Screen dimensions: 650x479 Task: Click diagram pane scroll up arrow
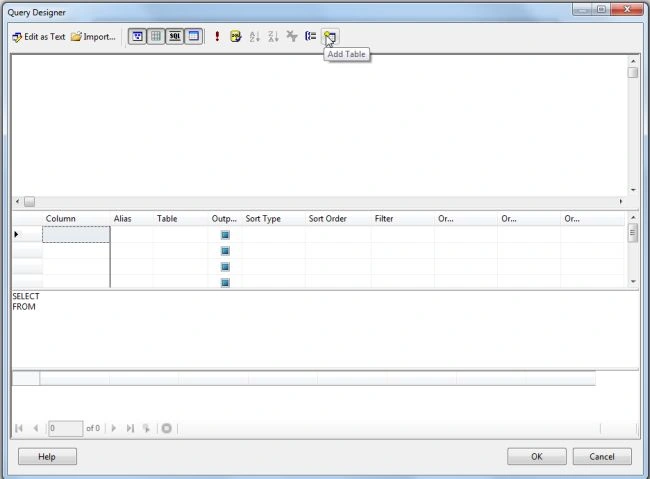pos(633,61)
